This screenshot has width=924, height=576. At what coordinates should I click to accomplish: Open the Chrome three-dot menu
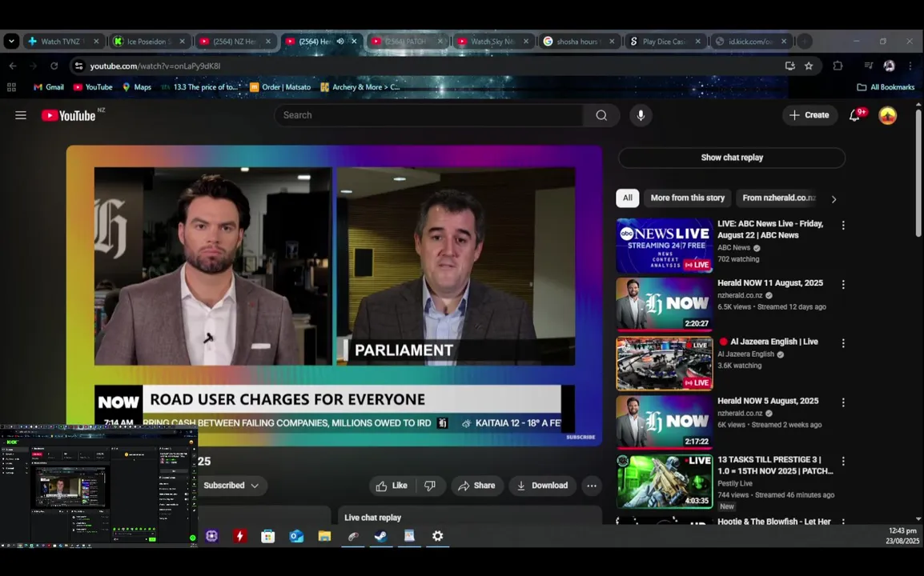910,66
